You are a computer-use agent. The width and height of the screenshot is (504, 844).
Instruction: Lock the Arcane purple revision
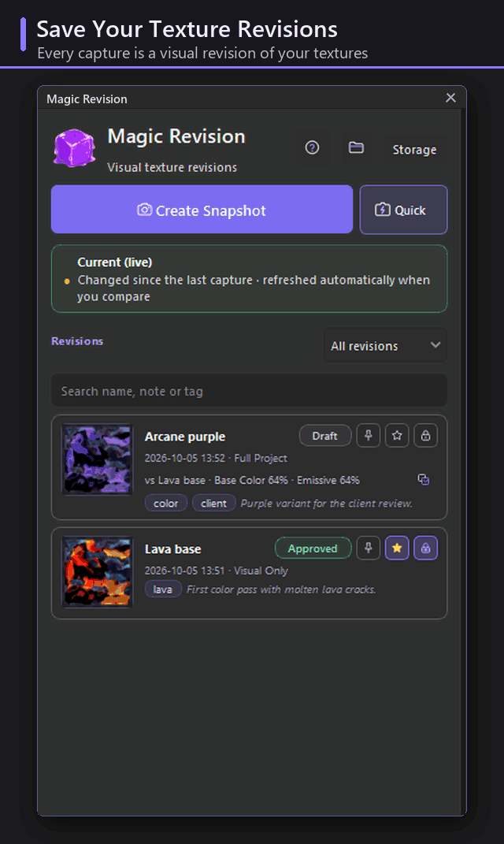425,436
